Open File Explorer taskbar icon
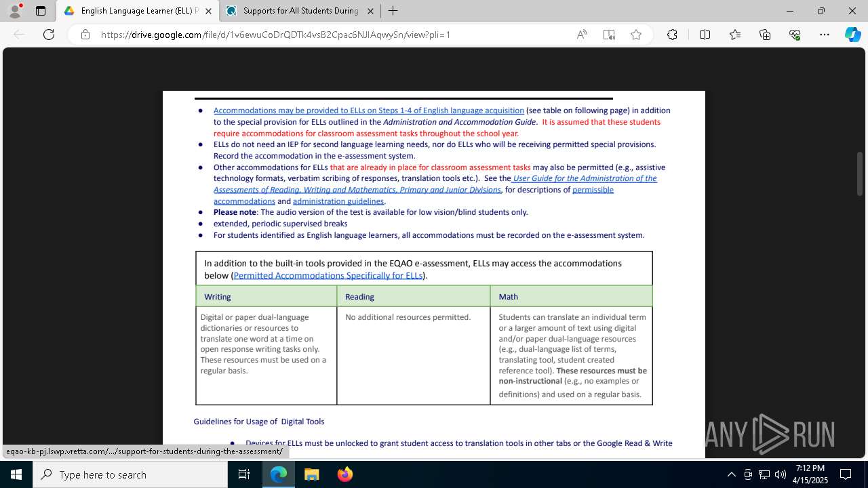868x488 pixels. 311,474
